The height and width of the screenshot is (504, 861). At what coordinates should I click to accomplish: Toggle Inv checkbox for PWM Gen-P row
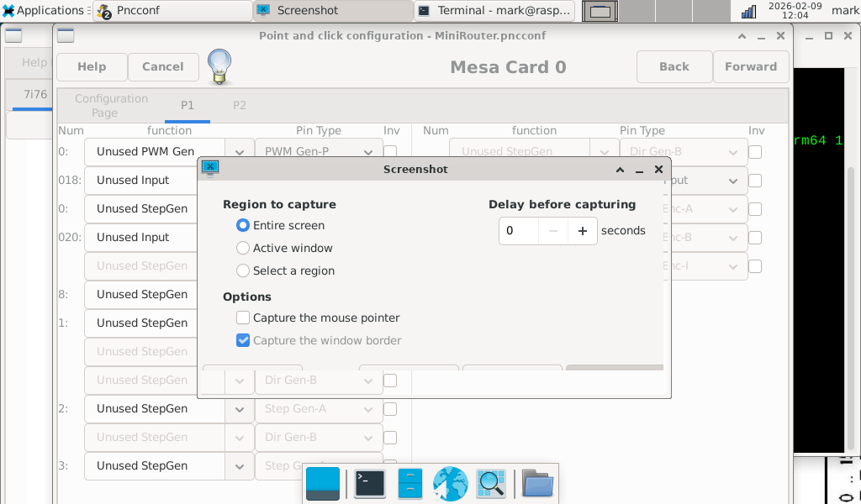click(390, 152)
